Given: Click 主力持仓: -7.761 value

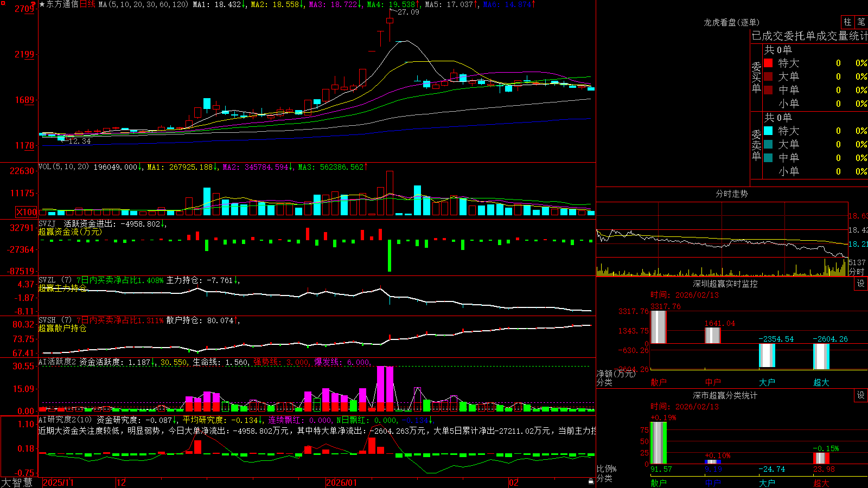Looking at the screenshot, I should point(202,280).
